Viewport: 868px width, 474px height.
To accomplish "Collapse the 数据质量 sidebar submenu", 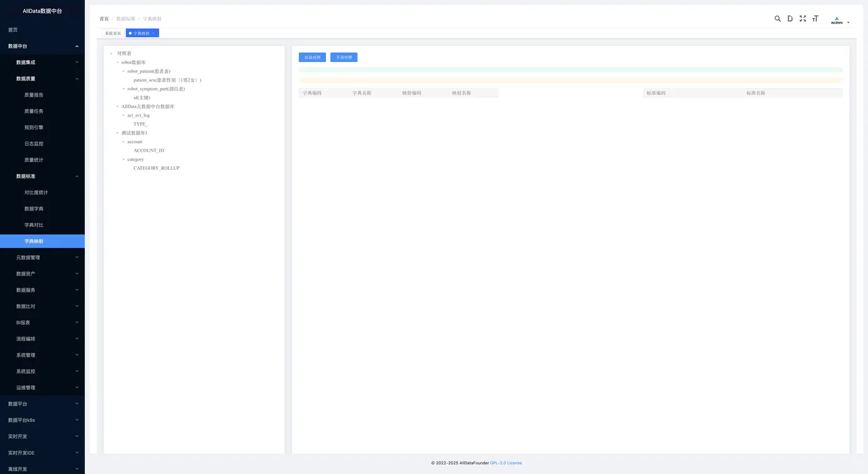I will [x=42, y=79].
